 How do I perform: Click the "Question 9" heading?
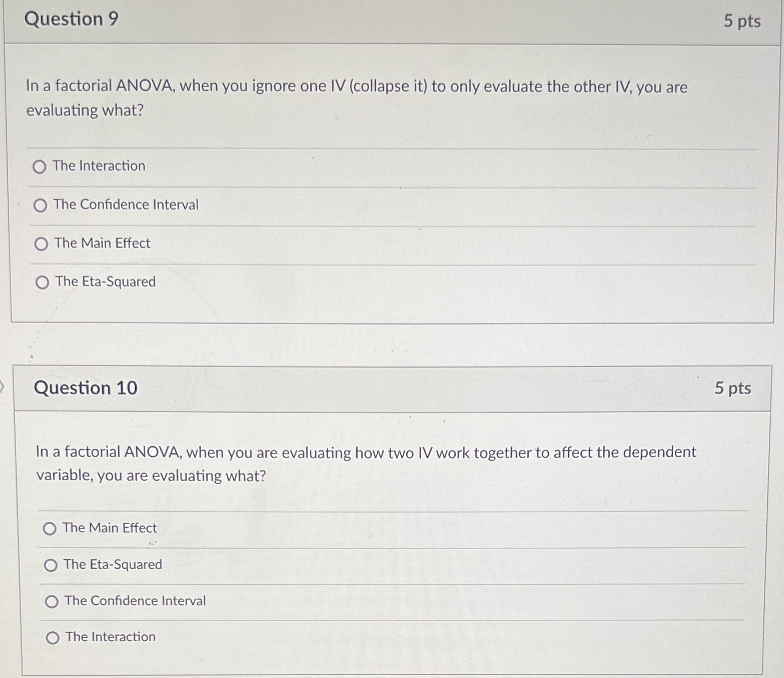72,19
